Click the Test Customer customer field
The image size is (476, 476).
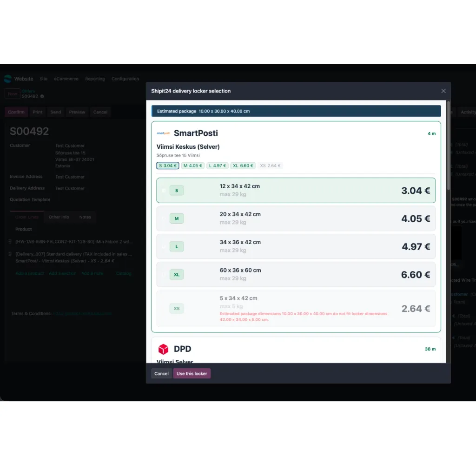click(x=70, y=145)
